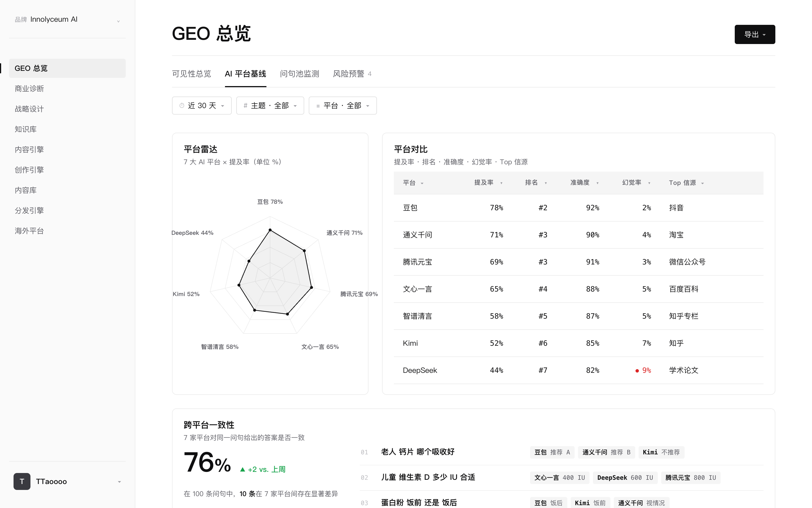Go to 分发引擎 in the sidebar
Screen dimensions: 812x508
pos(67,211)
